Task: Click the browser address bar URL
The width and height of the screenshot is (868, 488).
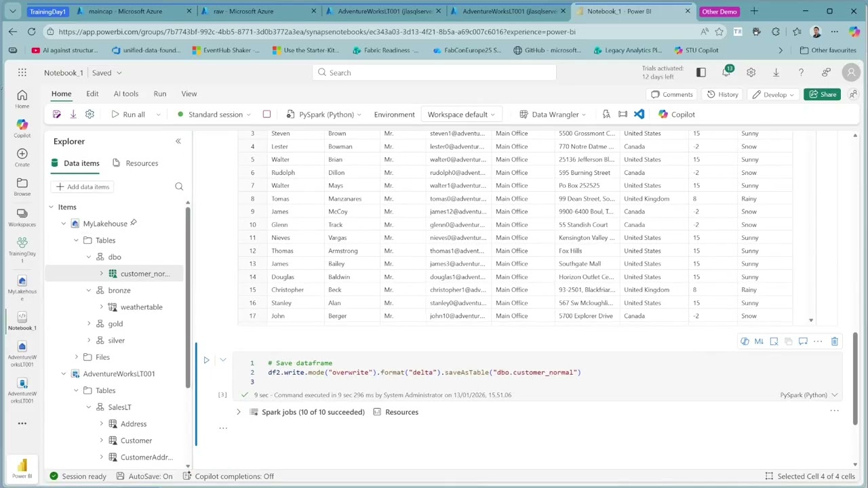Action: coord(317,32)
